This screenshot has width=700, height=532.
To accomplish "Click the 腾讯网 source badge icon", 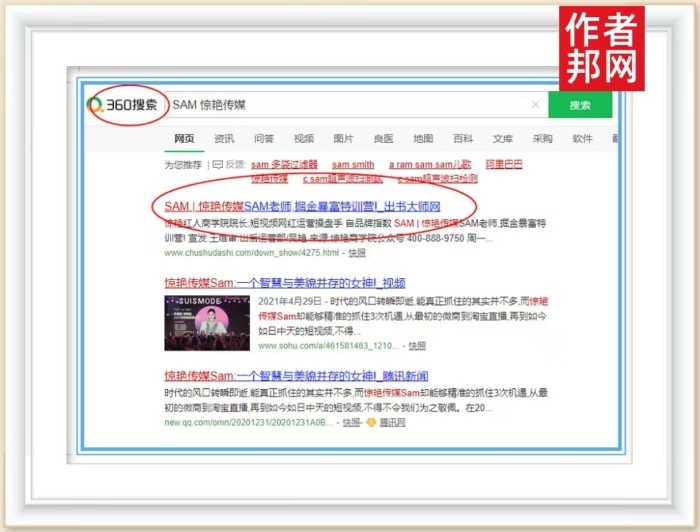I will coord(372,423).
